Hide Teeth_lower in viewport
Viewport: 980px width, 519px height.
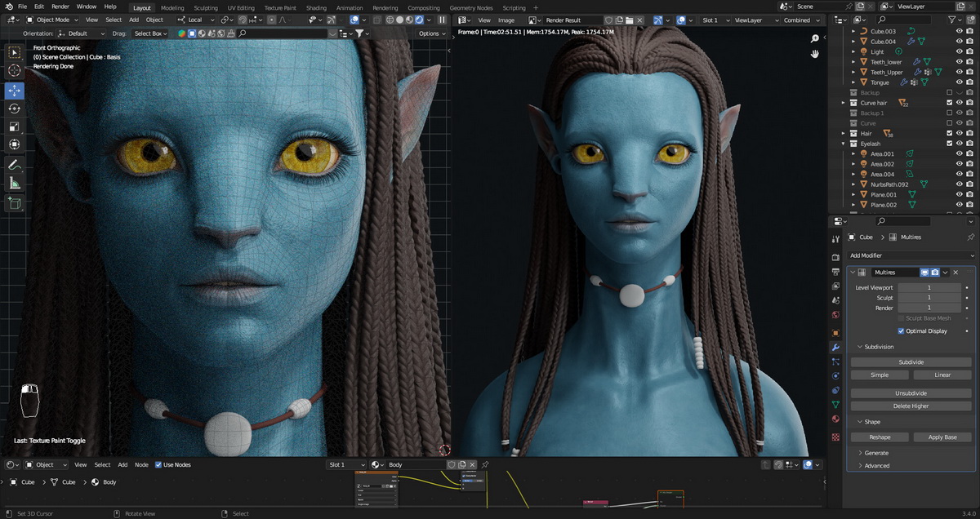click(960, 62)
